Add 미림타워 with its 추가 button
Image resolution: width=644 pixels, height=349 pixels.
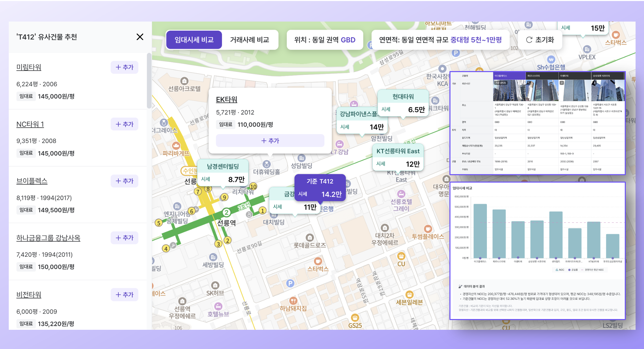(x=124, y=67)
